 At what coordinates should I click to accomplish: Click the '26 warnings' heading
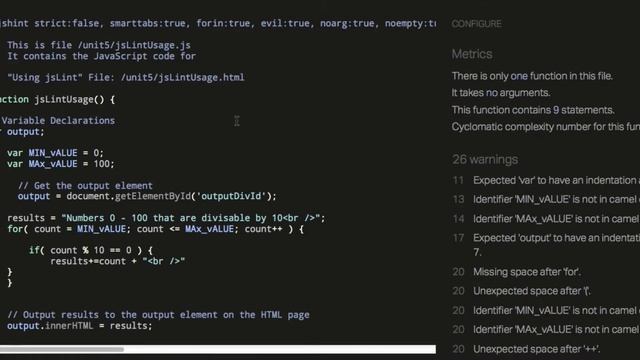(x=485, y=160)
